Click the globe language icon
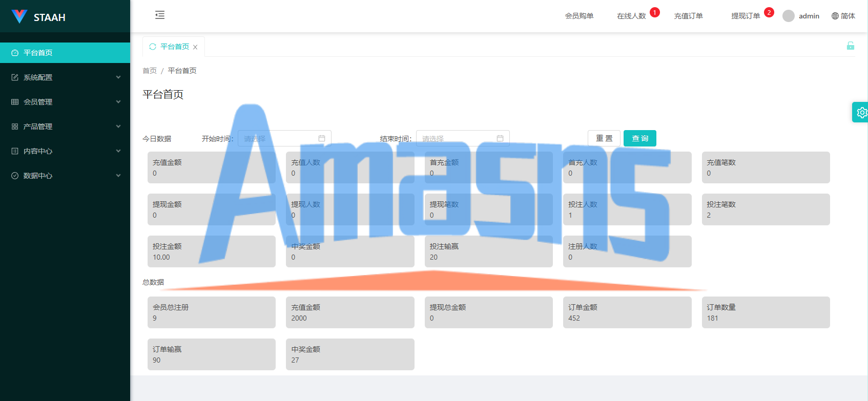This screenshot has width=868, height=401. [x=835, y=16]
